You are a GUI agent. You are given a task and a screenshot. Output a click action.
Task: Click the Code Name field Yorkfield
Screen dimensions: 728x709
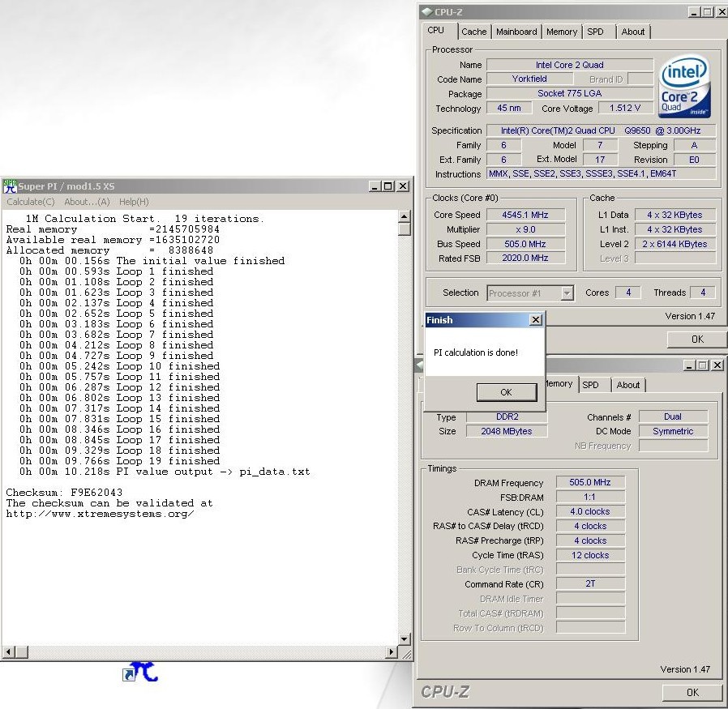pyautogui.click(x=529, y=79)
